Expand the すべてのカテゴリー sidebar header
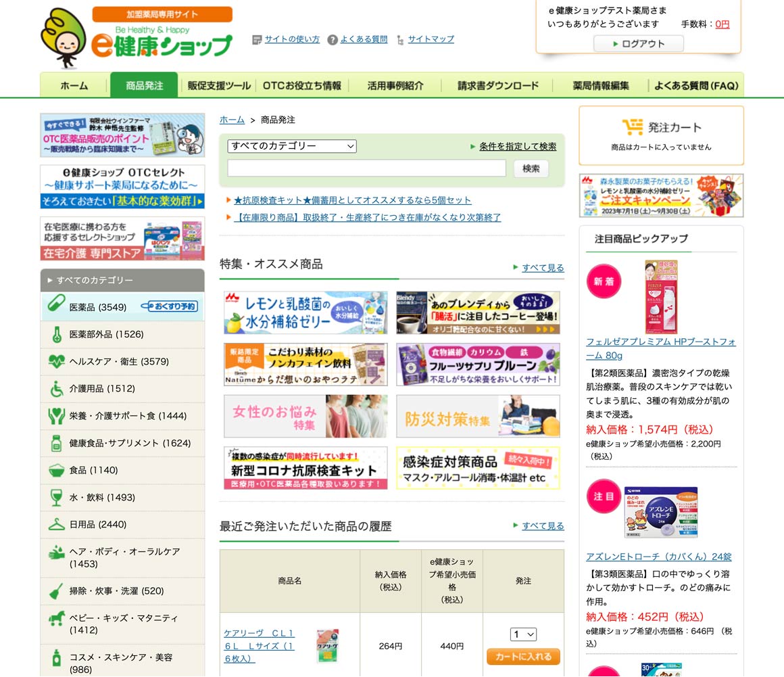 click(x=122, y=280)
